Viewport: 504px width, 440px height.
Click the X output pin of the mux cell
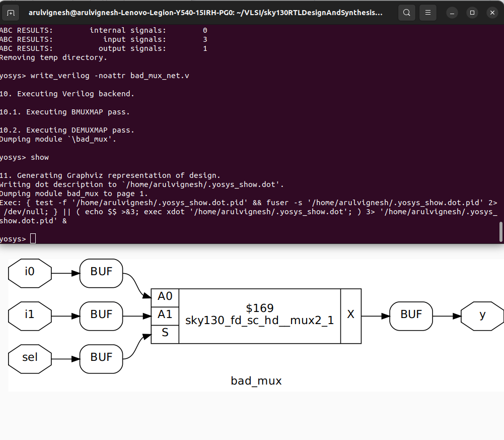(351, 316)
